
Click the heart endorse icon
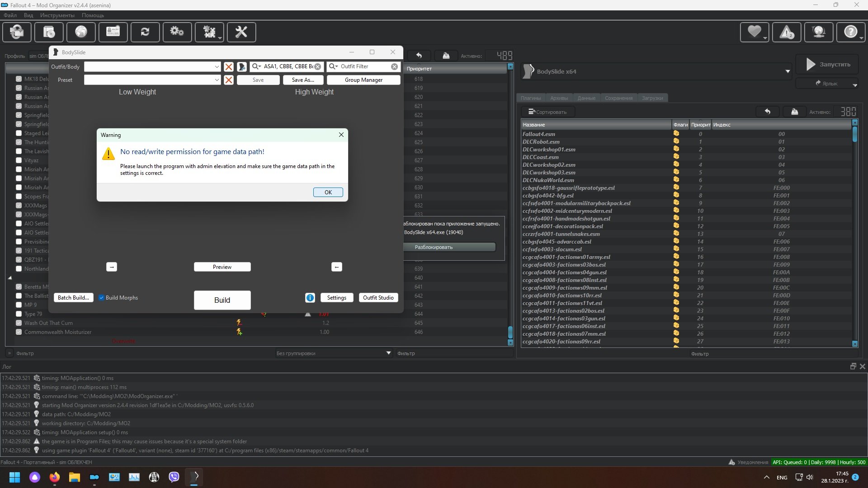(754, 32)
